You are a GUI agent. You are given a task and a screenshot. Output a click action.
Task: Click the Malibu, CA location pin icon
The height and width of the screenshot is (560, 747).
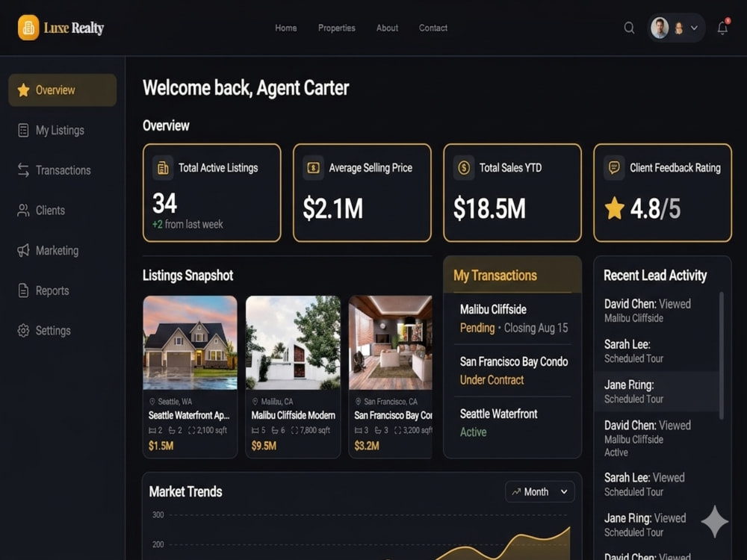point(255,402)
